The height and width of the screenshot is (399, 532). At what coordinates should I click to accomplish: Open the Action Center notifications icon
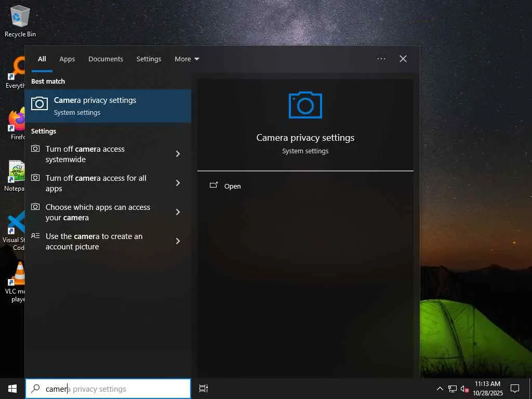pos(515,389)
